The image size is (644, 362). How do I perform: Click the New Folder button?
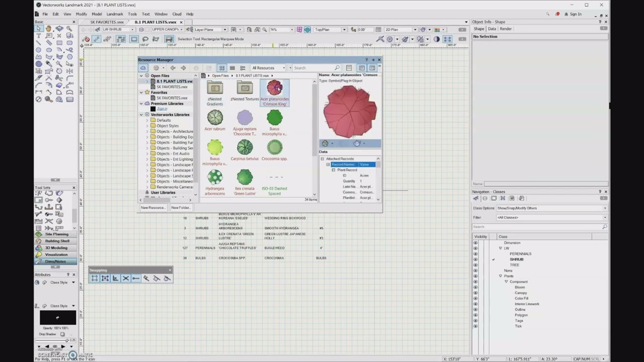click(181, 208)
